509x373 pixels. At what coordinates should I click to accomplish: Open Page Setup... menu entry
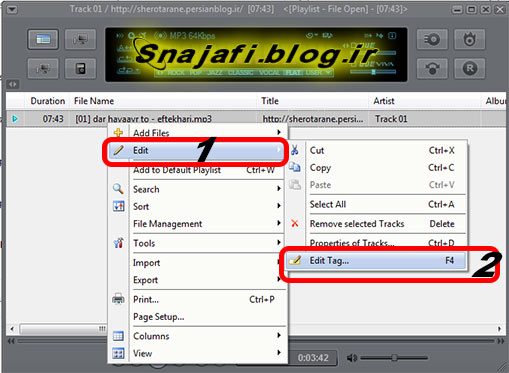click(197, 317)
